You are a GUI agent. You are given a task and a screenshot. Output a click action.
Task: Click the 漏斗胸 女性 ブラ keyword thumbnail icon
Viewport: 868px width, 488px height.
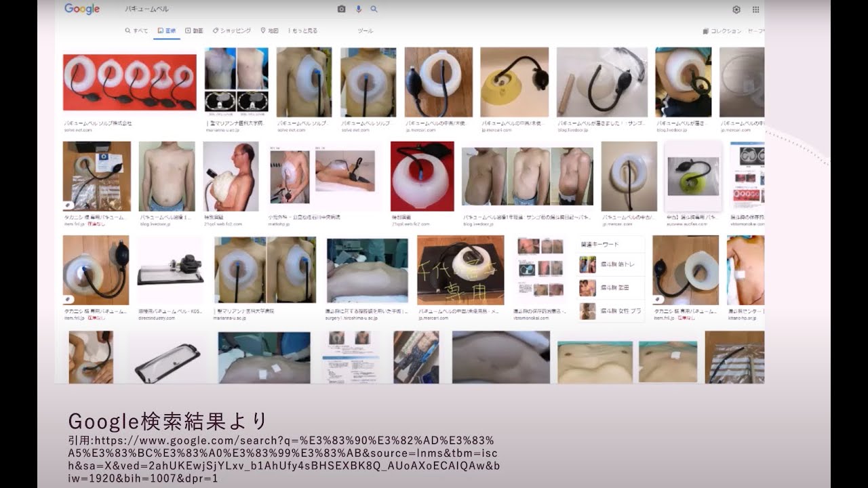[587, 311]
